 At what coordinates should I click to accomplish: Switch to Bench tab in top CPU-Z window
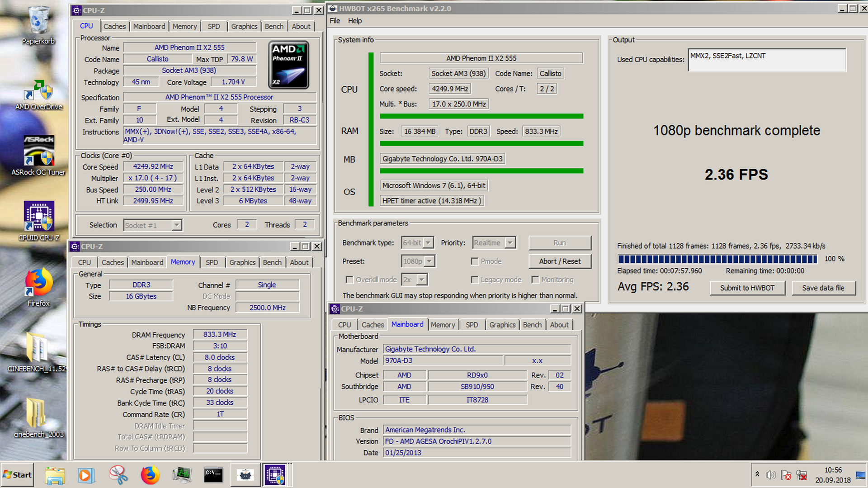click(x=274, y=26)
